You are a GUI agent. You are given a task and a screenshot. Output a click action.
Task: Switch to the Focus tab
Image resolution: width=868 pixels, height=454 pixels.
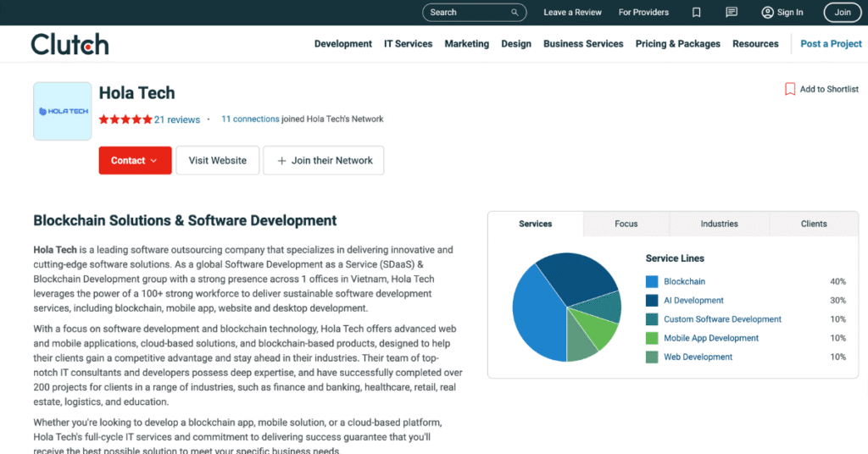click(x=626, y=224)
